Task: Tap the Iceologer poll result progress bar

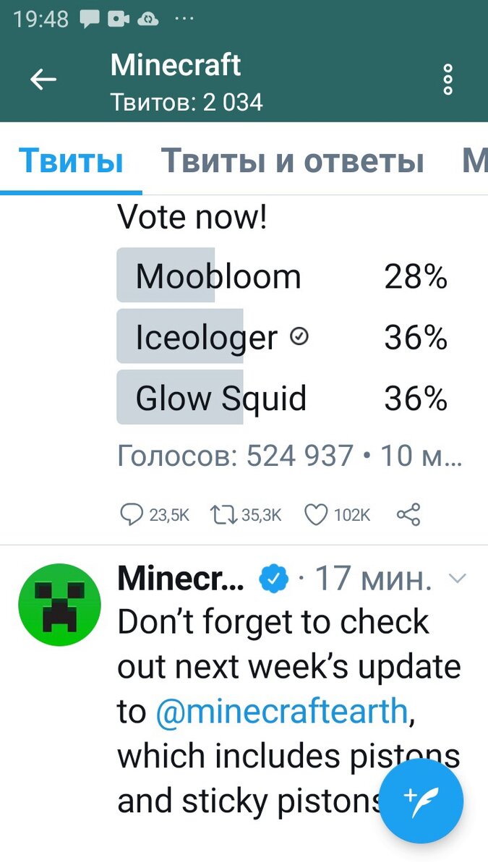Action: click(x=179, y=336)
